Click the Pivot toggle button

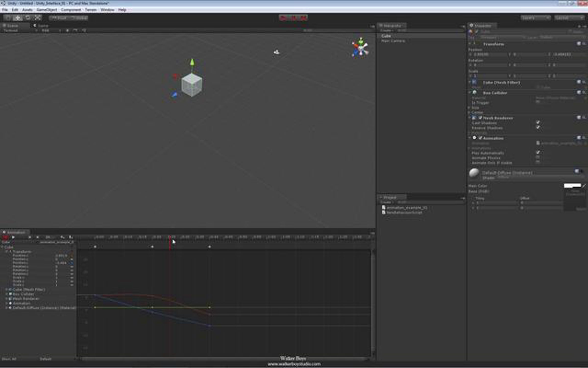coord(59,18)
